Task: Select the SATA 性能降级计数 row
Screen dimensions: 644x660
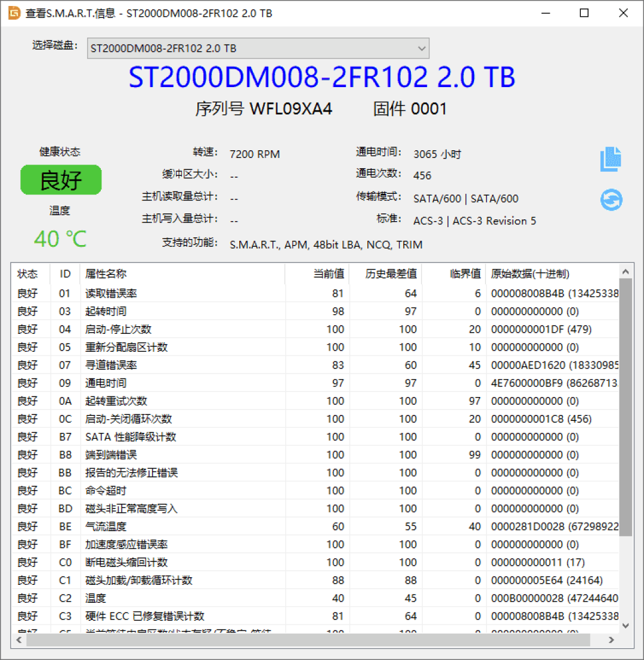Action: pos(315,437)
